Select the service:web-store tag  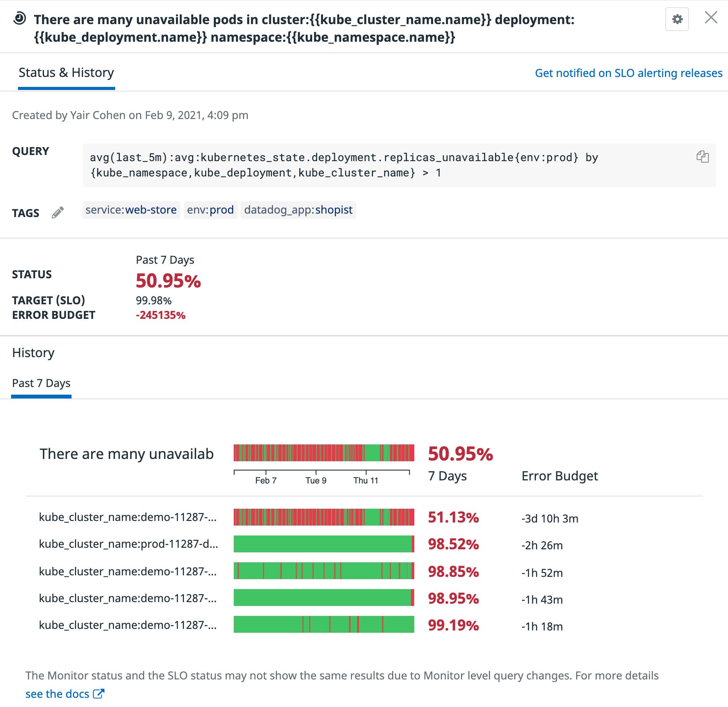(x=131, y=210)
